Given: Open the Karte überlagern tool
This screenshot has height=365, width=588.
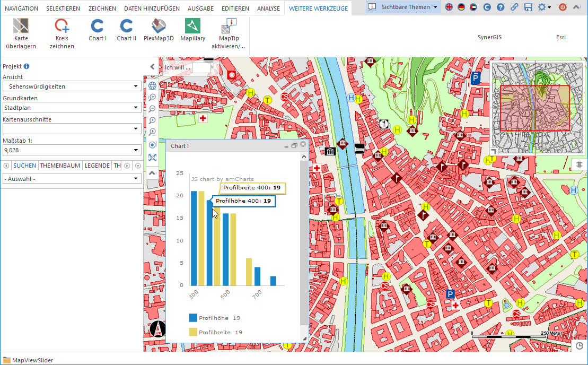Looking at the screenshot, I should (x=21, y=33).
